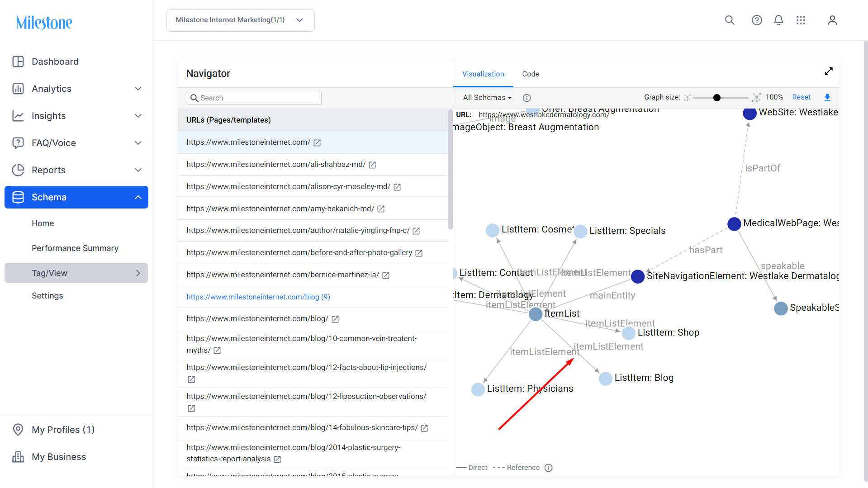
Task: Open the Milestone Internet Marketing account dropdown
Action: (240, 20)
